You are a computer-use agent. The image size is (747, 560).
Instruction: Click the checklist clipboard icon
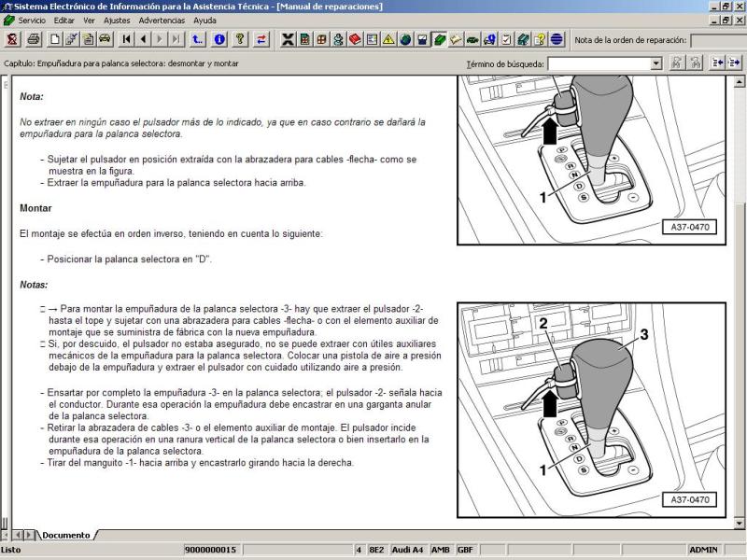(506, 39)
